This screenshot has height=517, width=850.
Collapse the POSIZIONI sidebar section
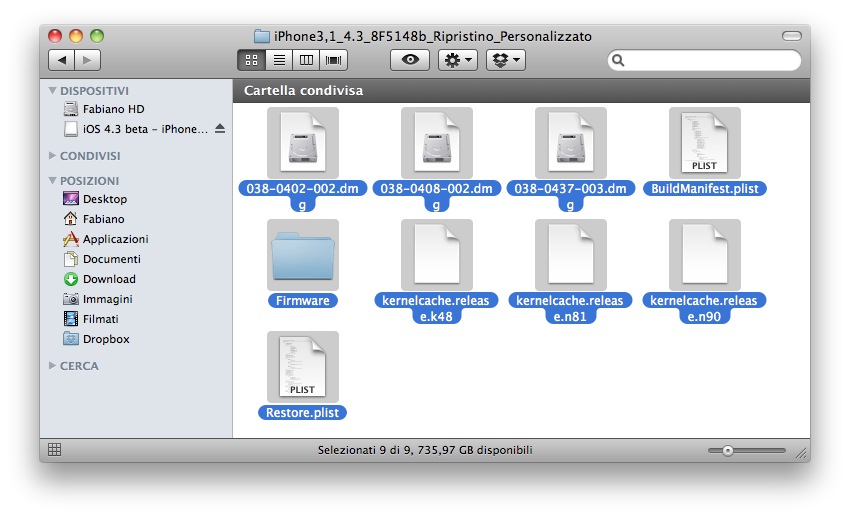[53, 180]
